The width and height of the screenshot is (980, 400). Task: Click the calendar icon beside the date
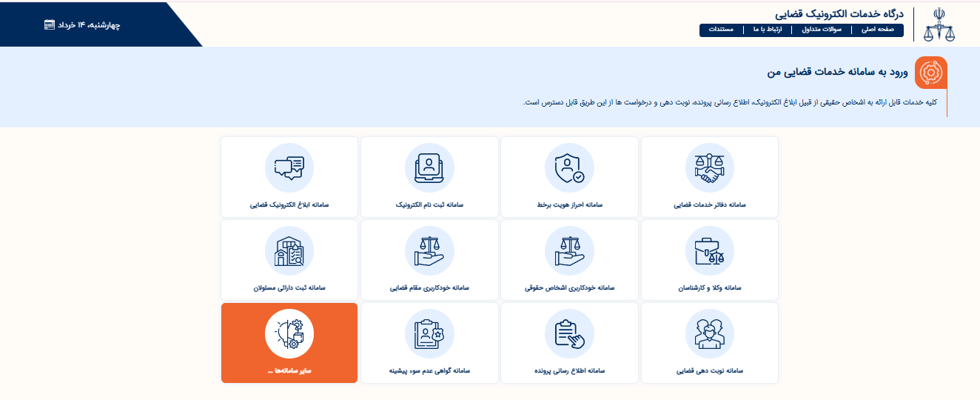[x=50, y=24]
